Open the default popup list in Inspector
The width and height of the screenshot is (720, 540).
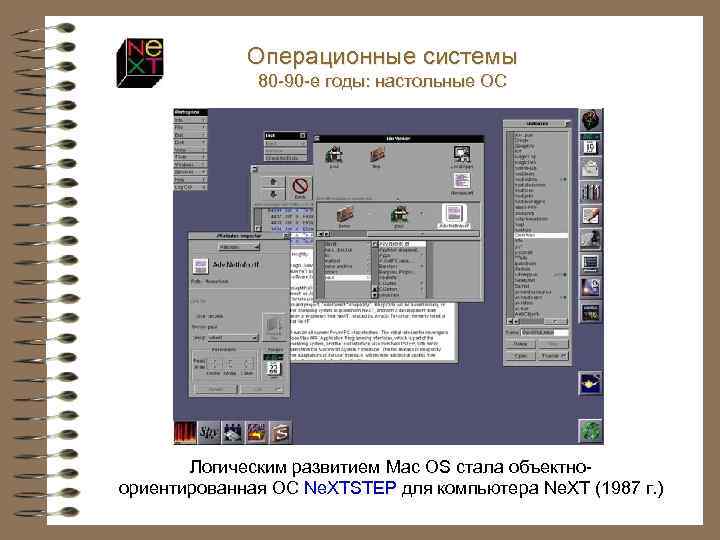233,338
